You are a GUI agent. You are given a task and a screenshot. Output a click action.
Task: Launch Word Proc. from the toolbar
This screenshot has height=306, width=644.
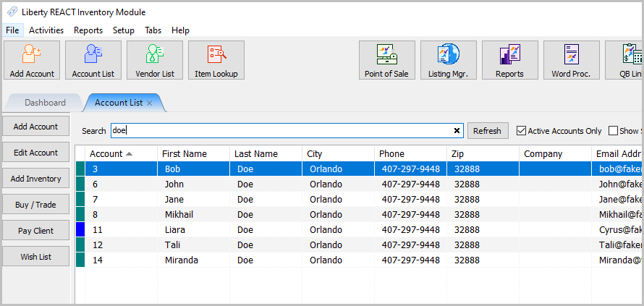point(572,60)
